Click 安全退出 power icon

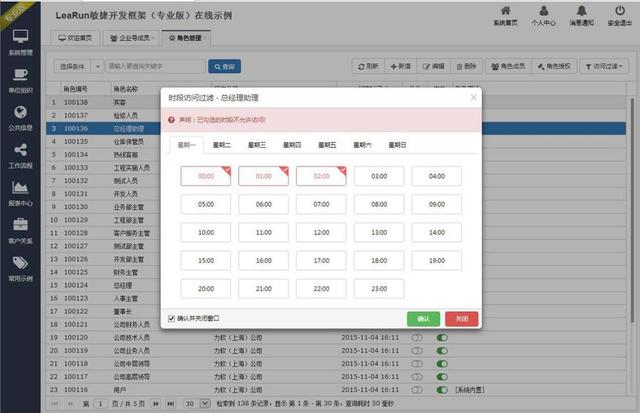pyautogui.click(x=620, y=11)
